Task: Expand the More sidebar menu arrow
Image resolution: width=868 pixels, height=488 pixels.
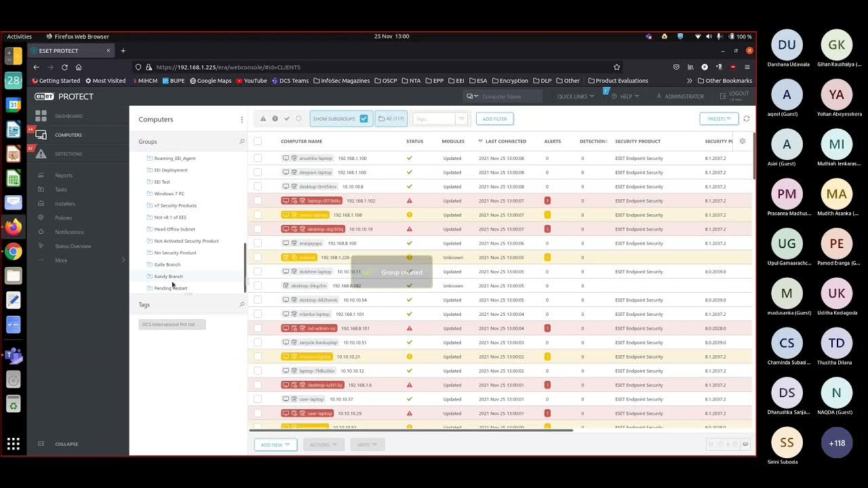Action: pyautogui.click(x=123, y=260)
